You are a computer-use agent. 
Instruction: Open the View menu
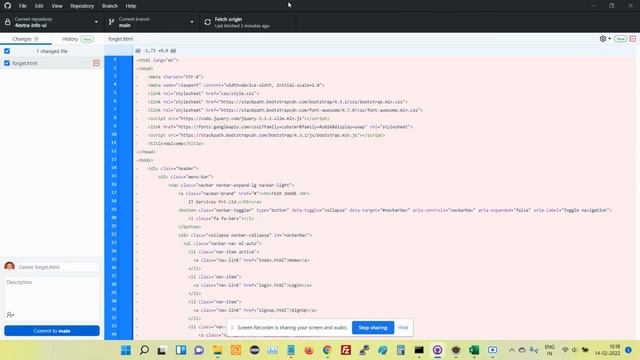pos(57,6)
